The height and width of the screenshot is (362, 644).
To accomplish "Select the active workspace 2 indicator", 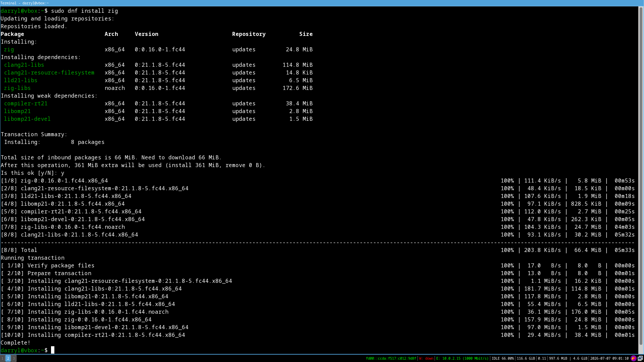I will 8,358.
